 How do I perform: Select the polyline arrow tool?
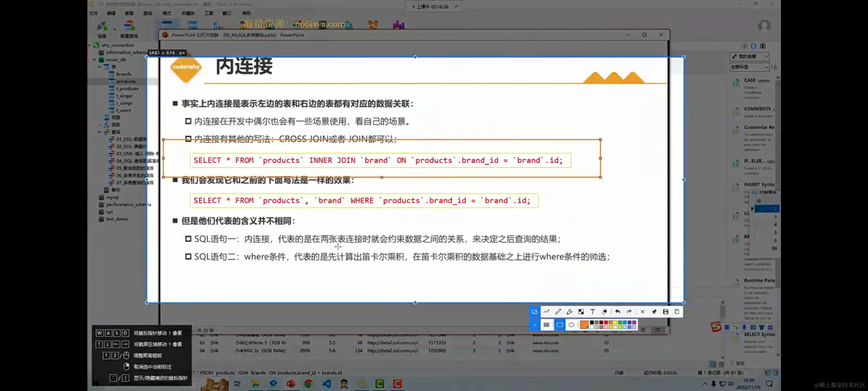(x=547, y=312)
